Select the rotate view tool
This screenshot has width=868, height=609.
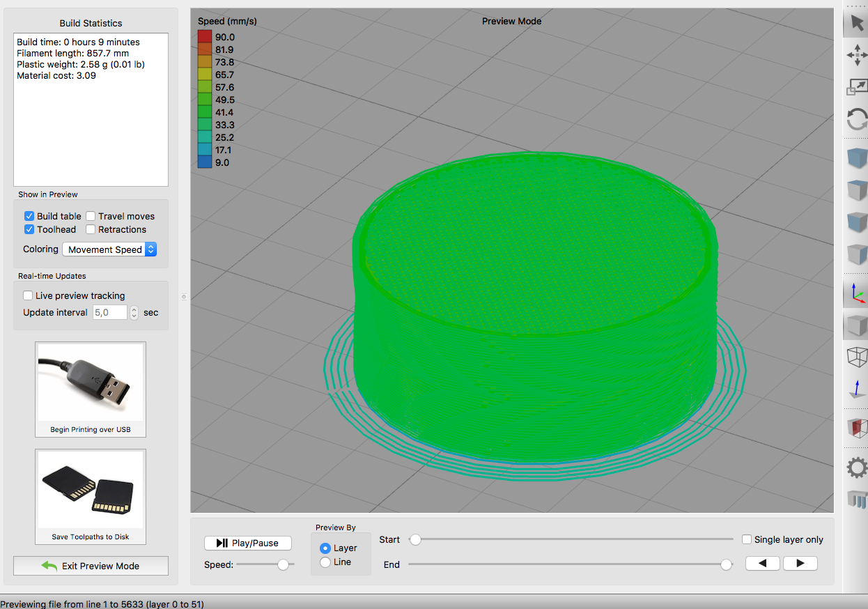(856, 118)
